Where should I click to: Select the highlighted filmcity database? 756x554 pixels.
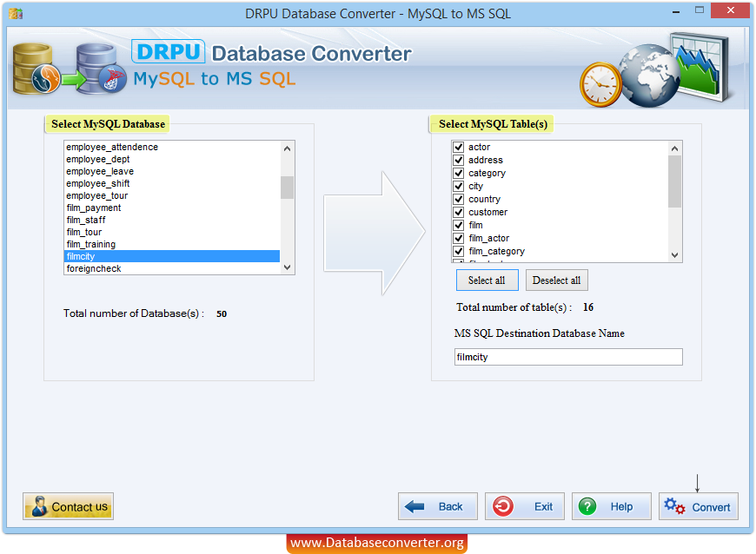tap(172, 256)
